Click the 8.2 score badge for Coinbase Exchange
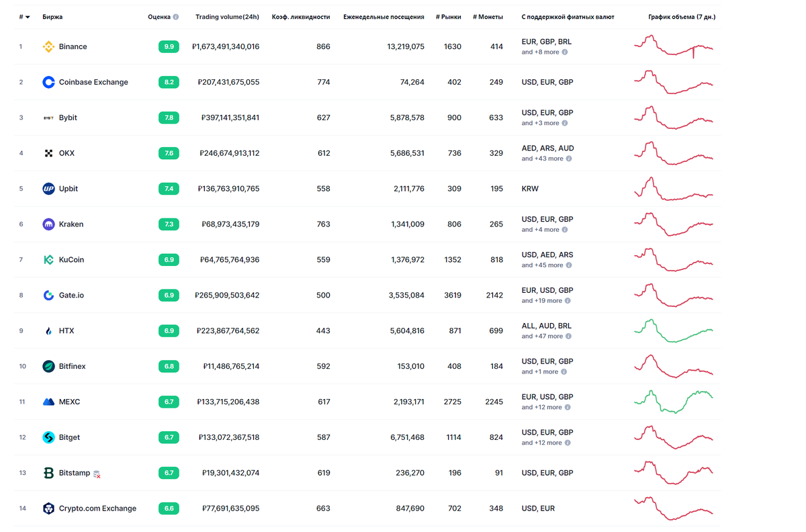Viewport: 806px width, 532px height. click(169, 82)
